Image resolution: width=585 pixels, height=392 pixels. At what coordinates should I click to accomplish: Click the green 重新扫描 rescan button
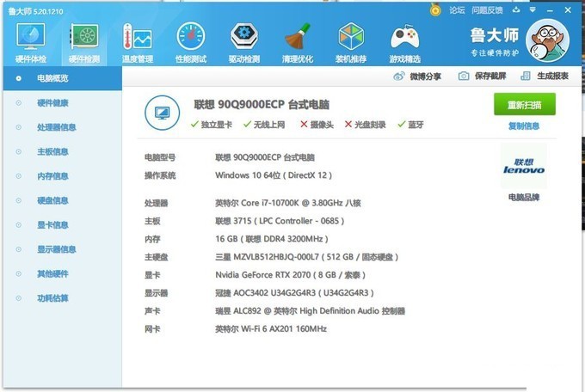524,104
